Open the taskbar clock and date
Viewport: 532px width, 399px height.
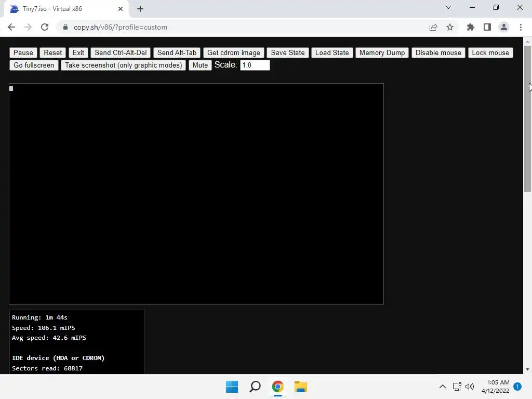(495, 387)
